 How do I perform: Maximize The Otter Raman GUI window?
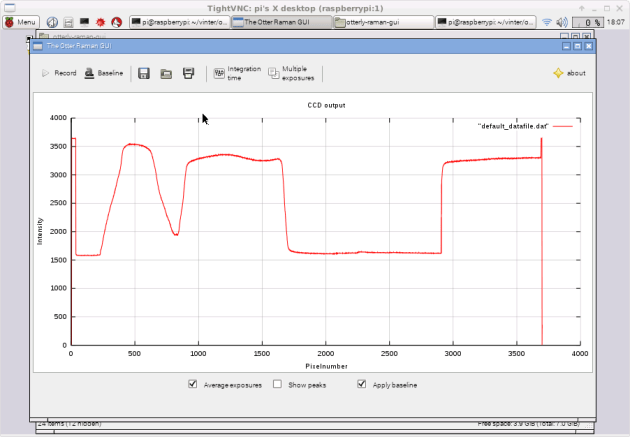click(577, 46)
